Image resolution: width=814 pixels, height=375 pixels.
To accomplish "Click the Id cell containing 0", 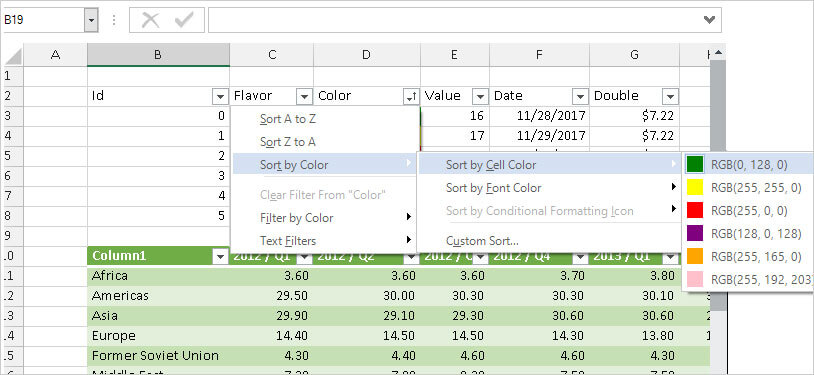I will click(x=158, y=116).
